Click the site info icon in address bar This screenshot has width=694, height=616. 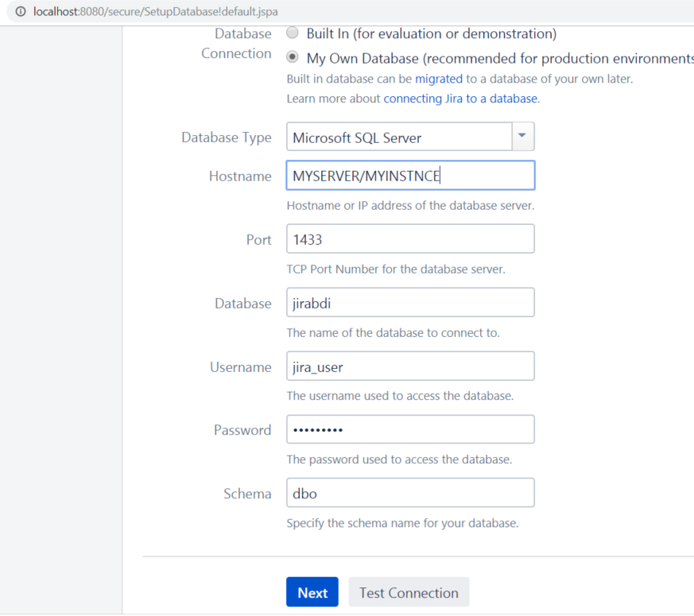click(x=21, y=11)
